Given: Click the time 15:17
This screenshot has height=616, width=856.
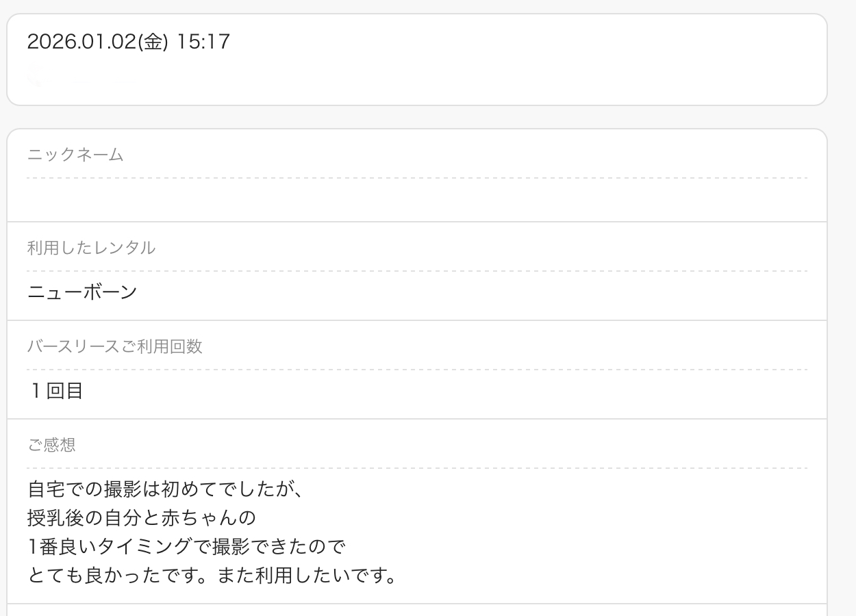Looking at the screenshot, I should (203, 42).
